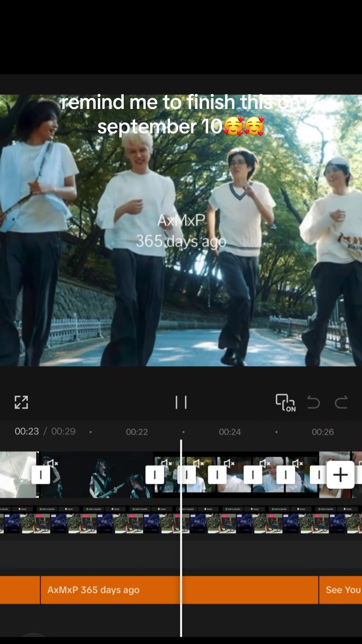Tap the 00:24 ruler mark
Screen dimensions: 362x644
(x=230, y=432)
